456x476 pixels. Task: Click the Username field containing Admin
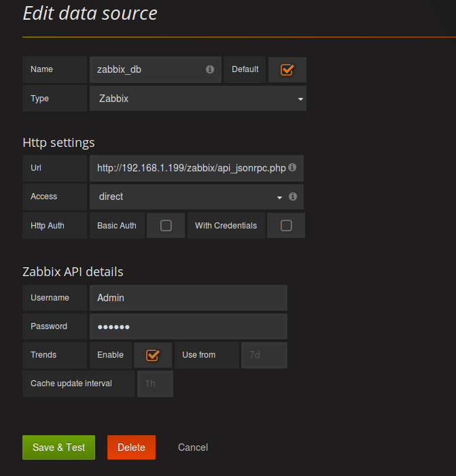pyautogui.click(x=188, y=298)
